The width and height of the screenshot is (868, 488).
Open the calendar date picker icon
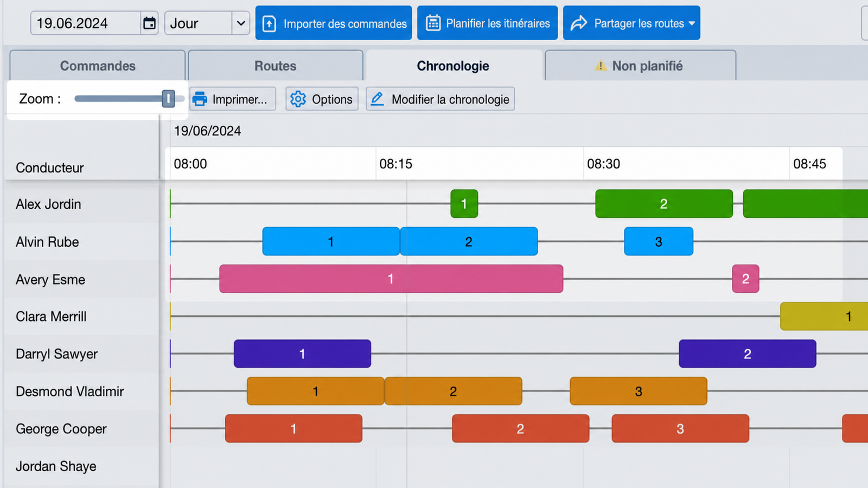[149, 23]
